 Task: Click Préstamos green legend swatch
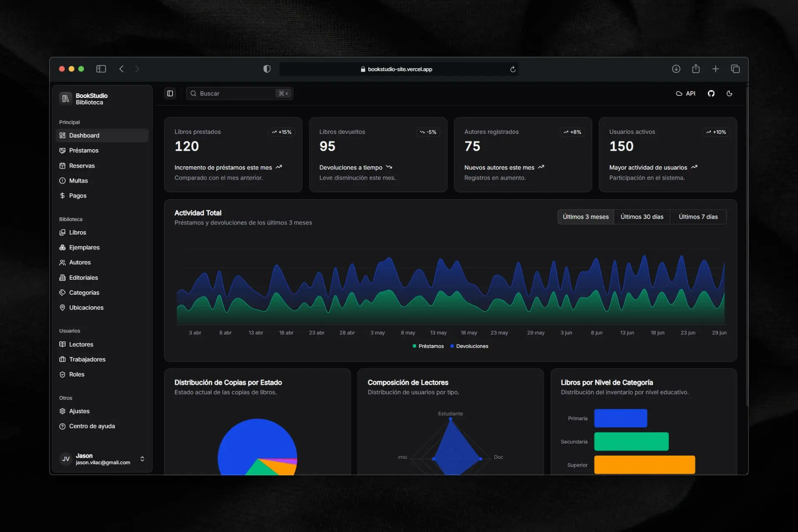(414, 346)
